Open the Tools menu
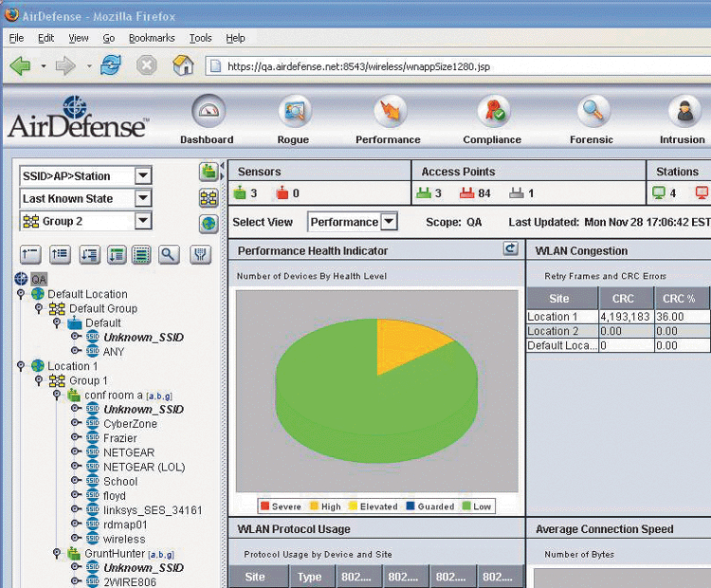This screenshot has width=711, height=588. (x=200, y=38)
